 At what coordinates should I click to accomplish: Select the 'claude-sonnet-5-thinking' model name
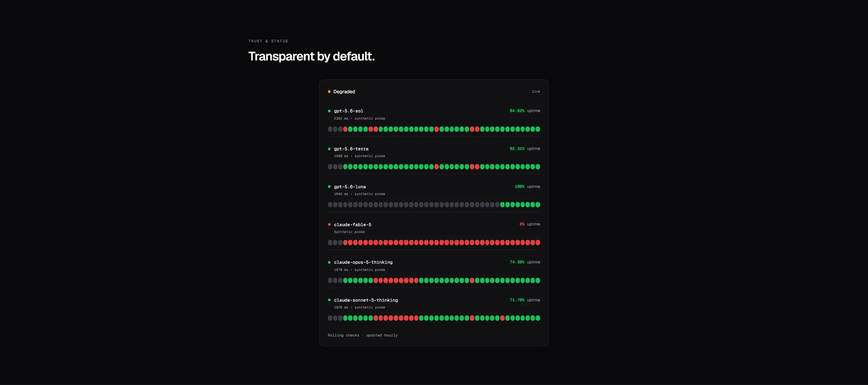point(366,300)
